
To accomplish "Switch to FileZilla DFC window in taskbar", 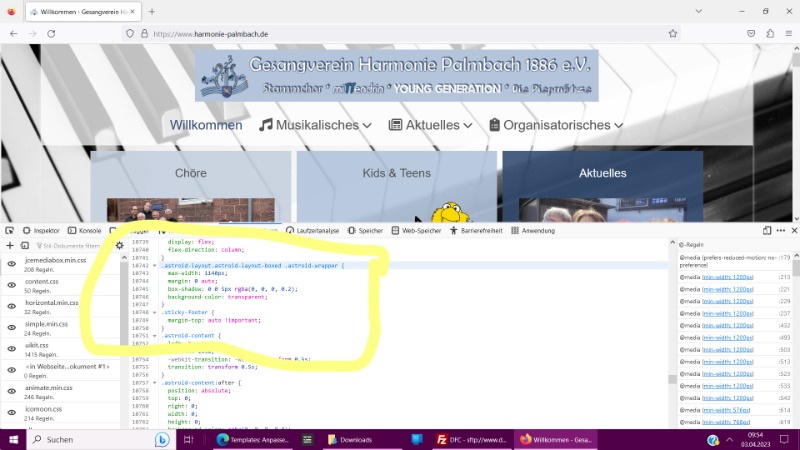I will [471, 439].
